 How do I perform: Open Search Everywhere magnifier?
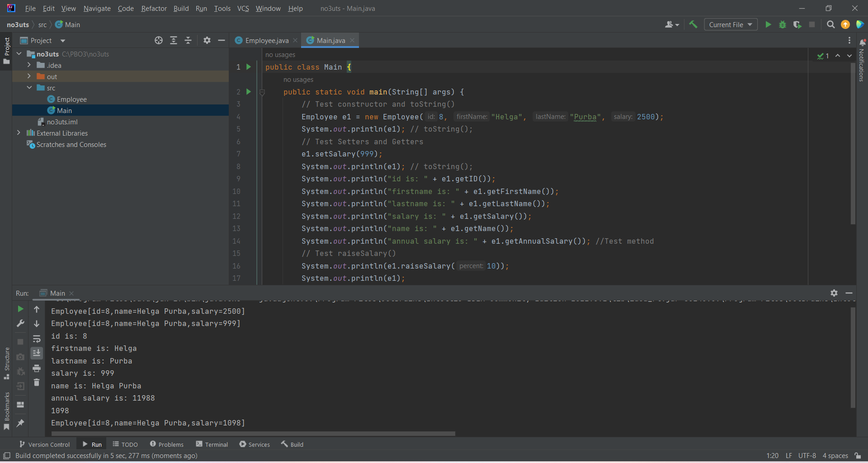coord(830,24)
